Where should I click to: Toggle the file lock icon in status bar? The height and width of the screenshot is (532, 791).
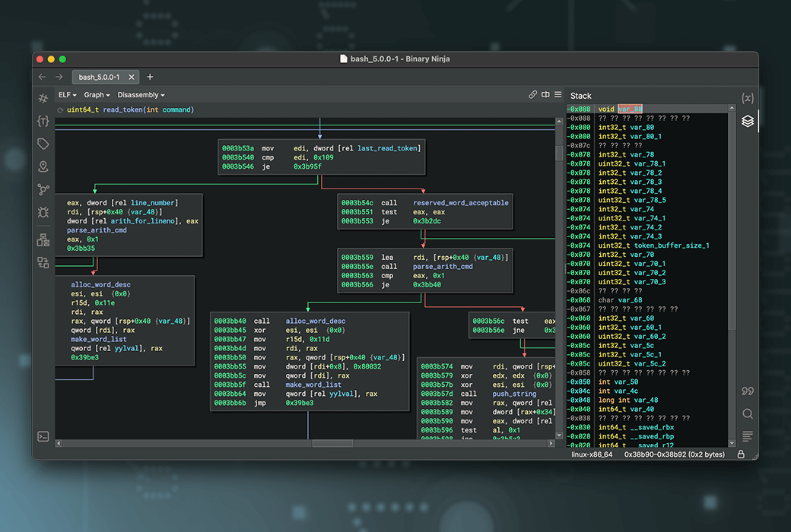tap(741, 454)
